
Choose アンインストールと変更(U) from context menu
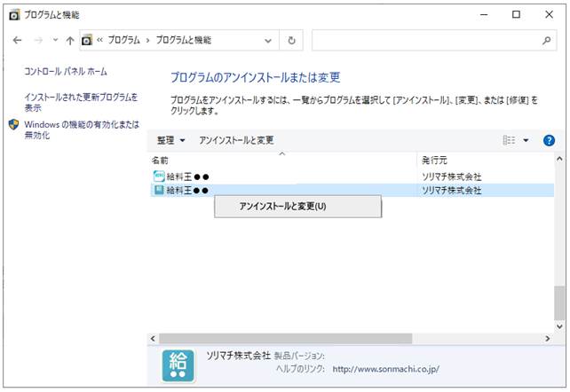pos(297,206)
